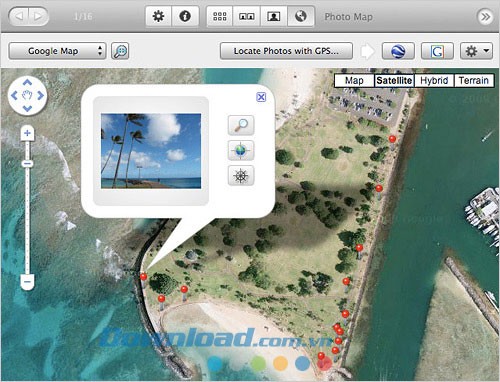Click the palm tree photo thumbnail
The height and width of the screenshot is (382, 500).
[x=151, y=151]
